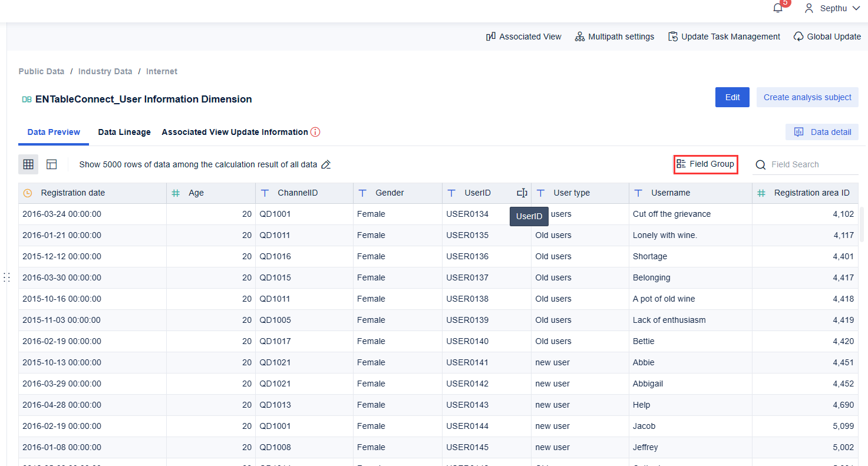Go to Public Data breadcrumb
Viewport: 868px width, 466px height.
pyautogui.click(x=41, y=71)
